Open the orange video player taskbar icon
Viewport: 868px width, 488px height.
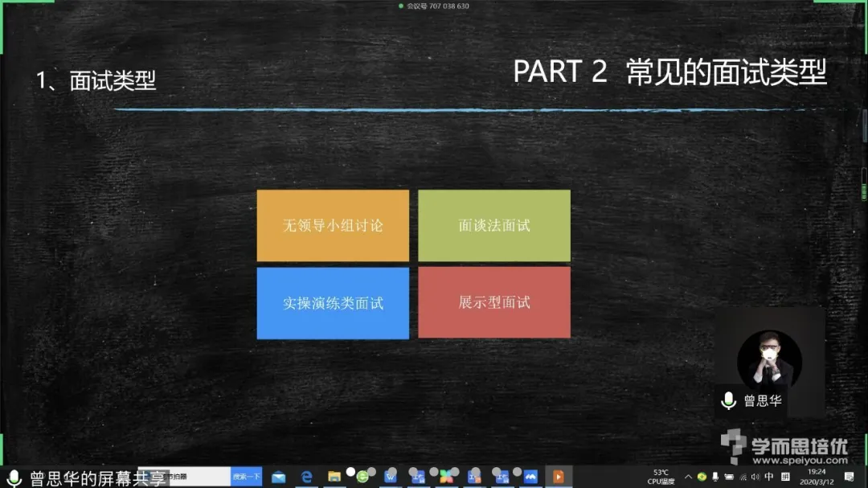pos(558,477)
